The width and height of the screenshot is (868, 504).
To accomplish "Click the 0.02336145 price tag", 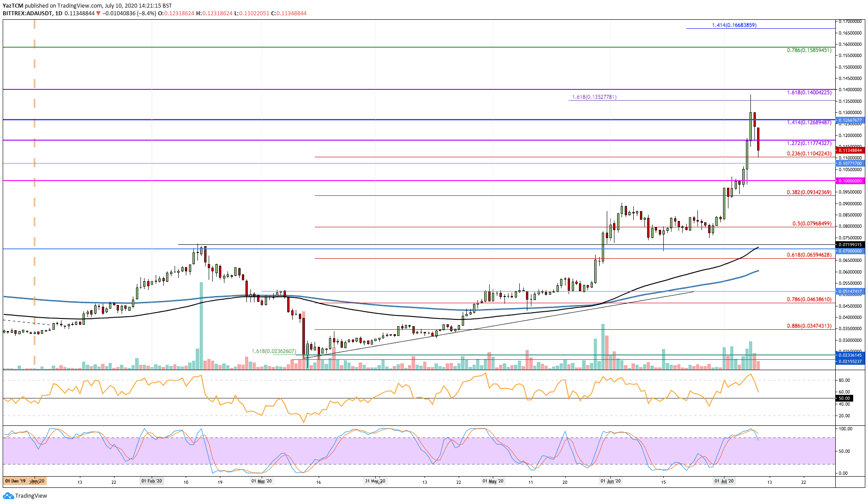I will tap(850, 355).
